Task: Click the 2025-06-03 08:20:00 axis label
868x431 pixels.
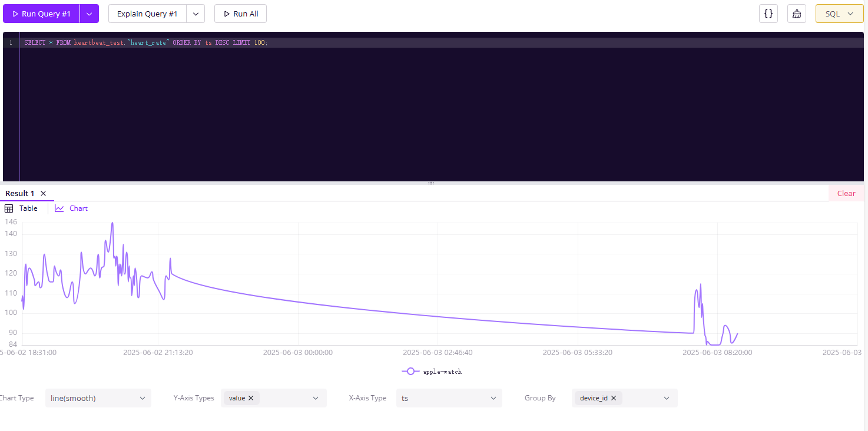Action: point(717,353)
